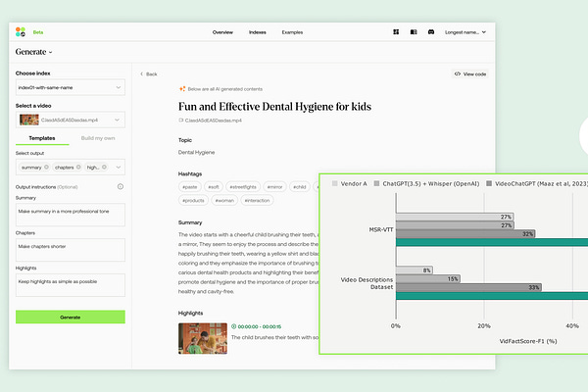Click the VideoChatGPT legend swatch
Viewport: 588px width, 392px height.
click(x=489, y=183)
